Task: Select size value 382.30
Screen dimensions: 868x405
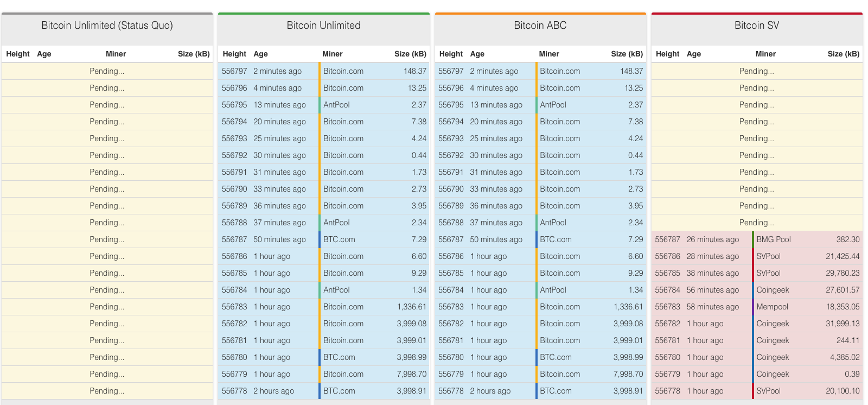Action: [x=848, y=239]
